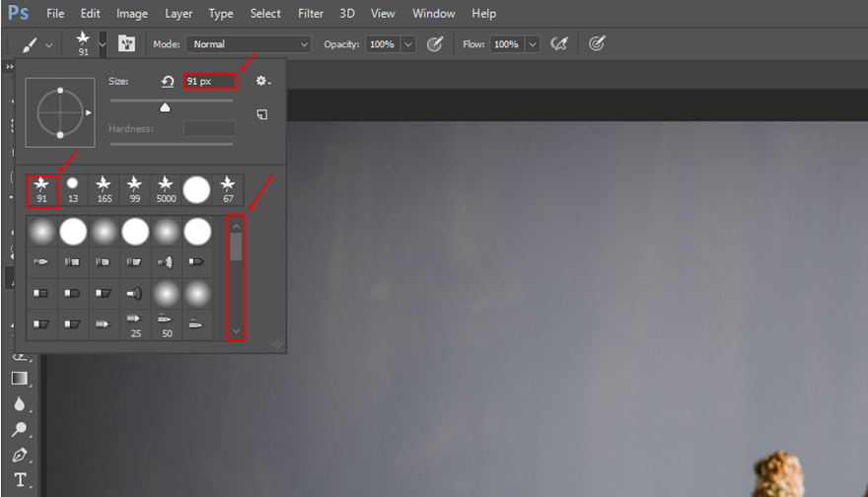Click the brush preview showing 91
868x497 pixels.
[x=83, y=43]
